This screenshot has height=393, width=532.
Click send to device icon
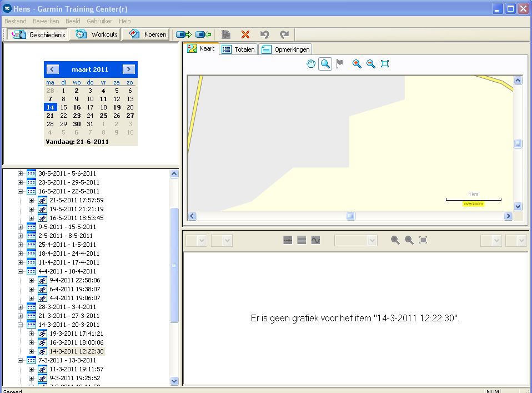[184, 34]
